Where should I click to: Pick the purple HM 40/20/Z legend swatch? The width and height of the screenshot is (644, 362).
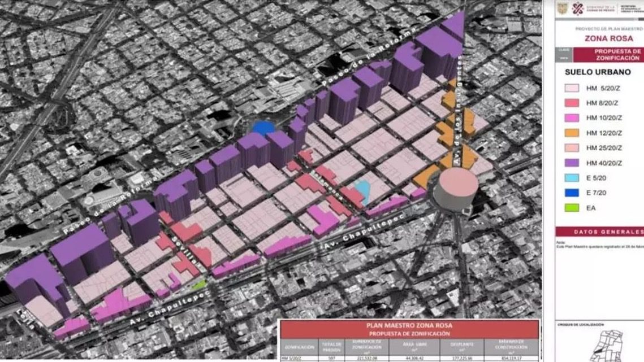572,163
